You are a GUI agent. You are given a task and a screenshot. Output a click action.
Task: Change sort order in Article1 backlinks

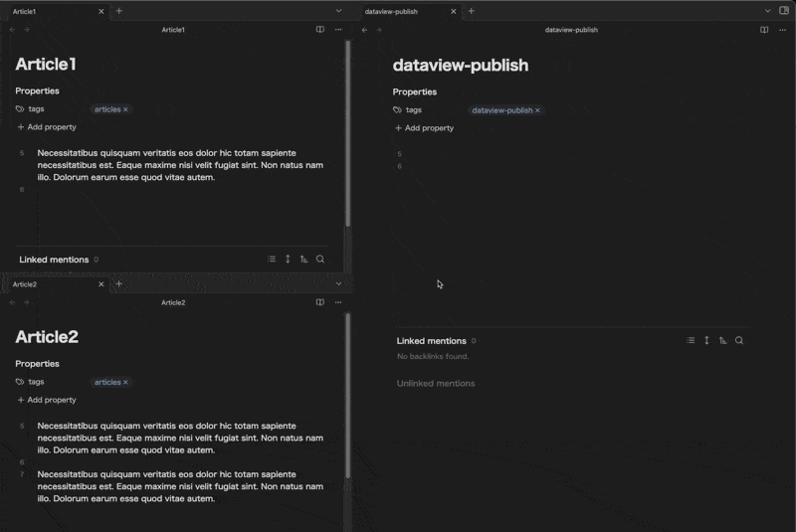pos(303,260)
